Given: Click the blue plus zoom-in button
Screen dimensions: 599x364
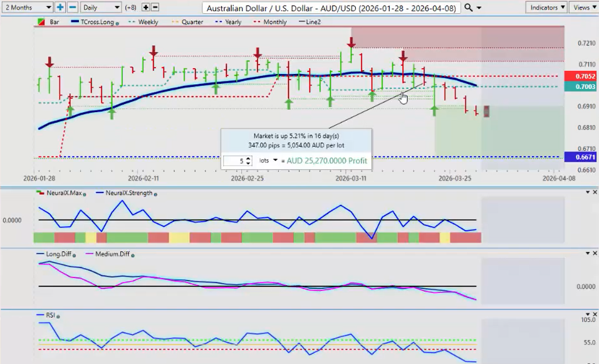Looking at the screenshot, I should click(60, 8).
